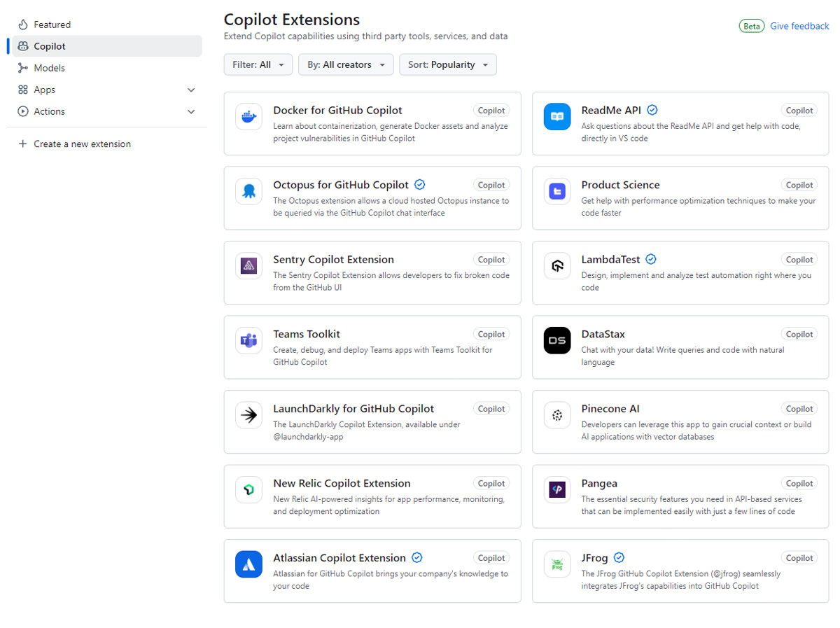The height and width of the screenshot is (628, 840).
Task: Select the Sentry Copilot Extension icon
Action: 248,266
